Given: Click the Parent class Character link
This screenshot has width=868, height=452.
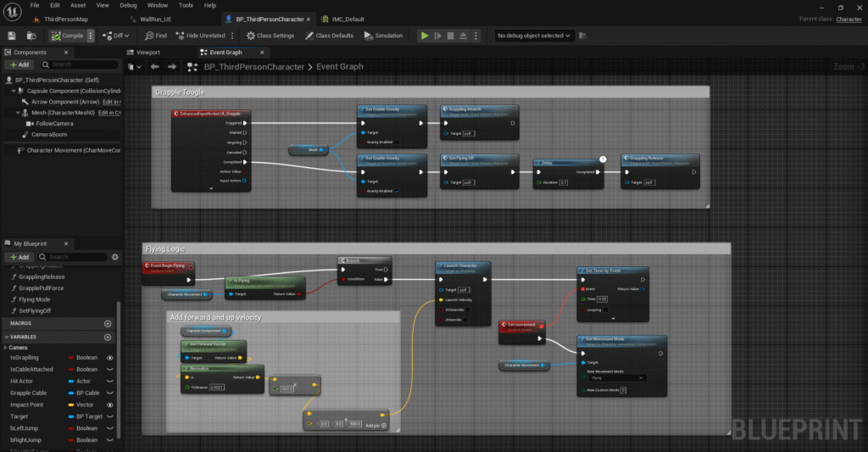Looking at the screenshot, I should 849,19.
